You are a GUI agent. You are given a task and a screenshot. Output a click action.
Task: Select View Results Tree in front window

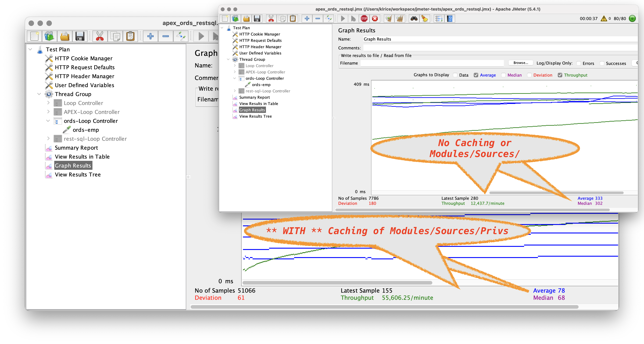(255, 116)
